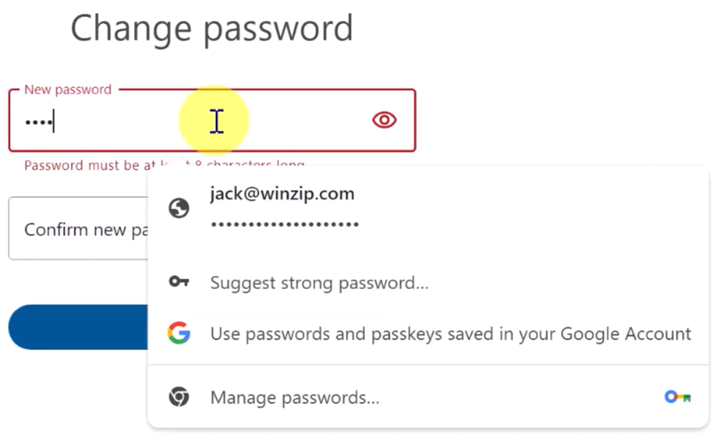Click the colored Google Password Manager key icon
The image size is (714, 436).
tap(677, 397)
